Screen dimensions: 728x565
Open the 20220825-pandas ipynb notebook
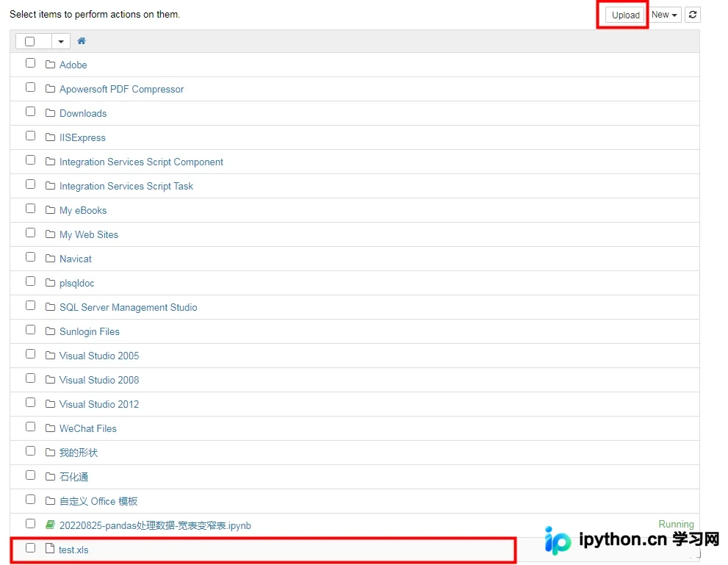coord(155,525)
